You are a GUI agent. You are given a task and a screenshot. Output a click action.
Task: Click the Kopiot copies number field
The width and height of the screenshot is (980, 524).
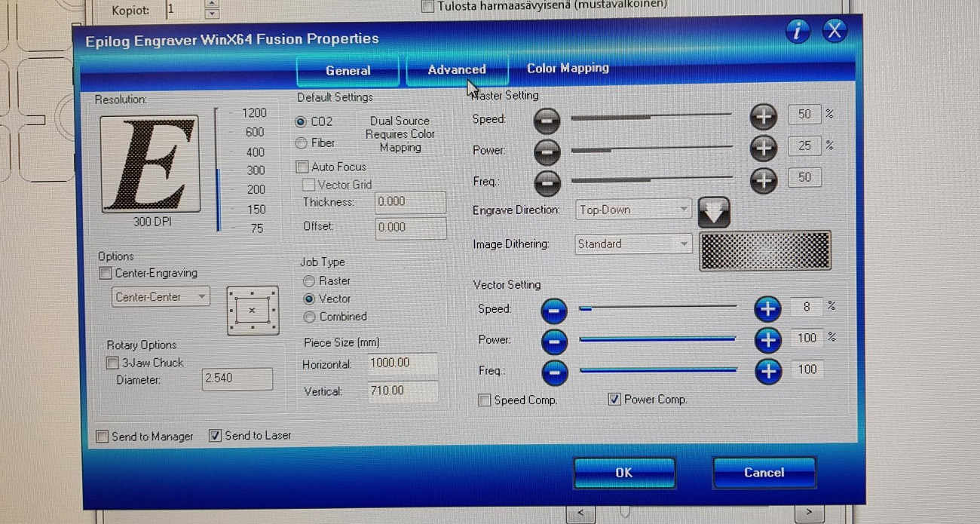click(185, 10)
